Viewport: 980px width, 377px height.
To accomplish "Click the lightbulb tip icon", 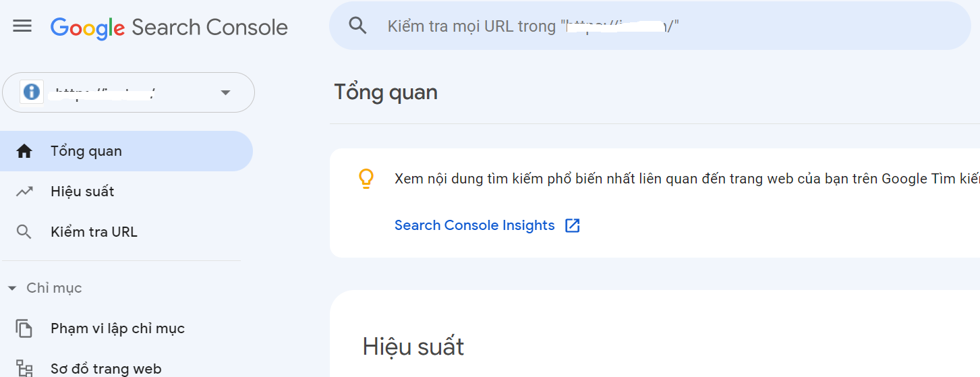I will tap(366, 179).
